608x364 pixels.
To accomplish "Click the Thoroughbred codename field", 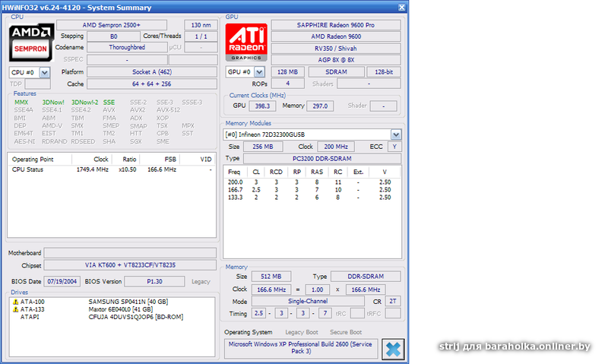I will tap(127, 47).
